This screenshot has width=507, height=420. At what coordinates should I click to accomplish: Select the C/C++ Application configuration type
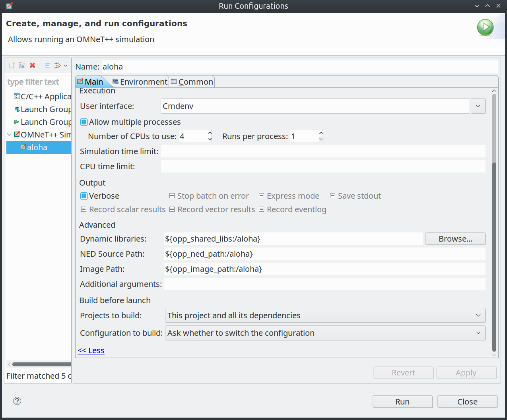coord(42,97)
